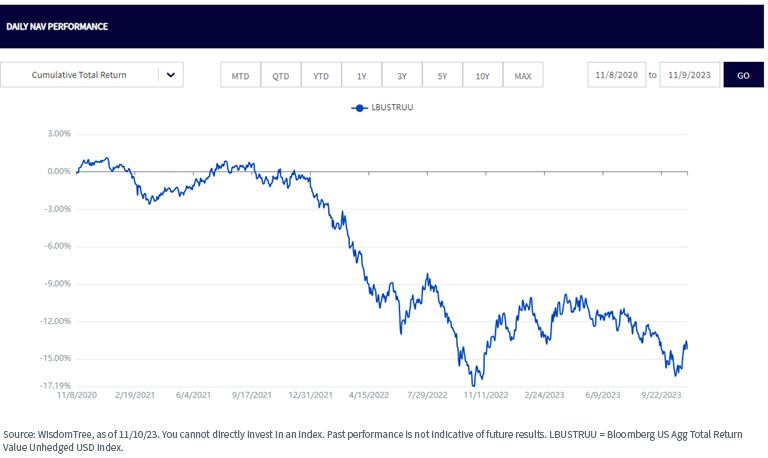The image size is (768, 458).
Task: Click the 6/9/2023 x-axis date label
Action: [602, 395]
